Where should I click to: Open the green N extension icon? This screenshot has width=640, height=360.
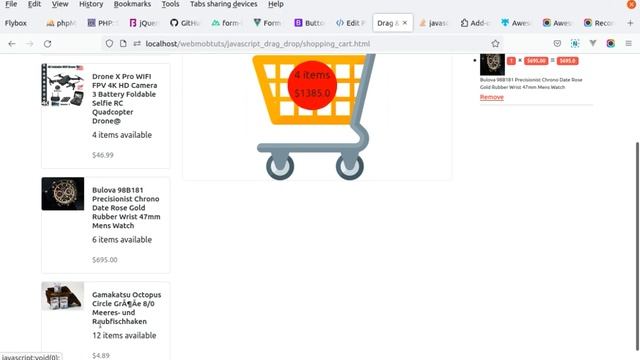point(575,43)
